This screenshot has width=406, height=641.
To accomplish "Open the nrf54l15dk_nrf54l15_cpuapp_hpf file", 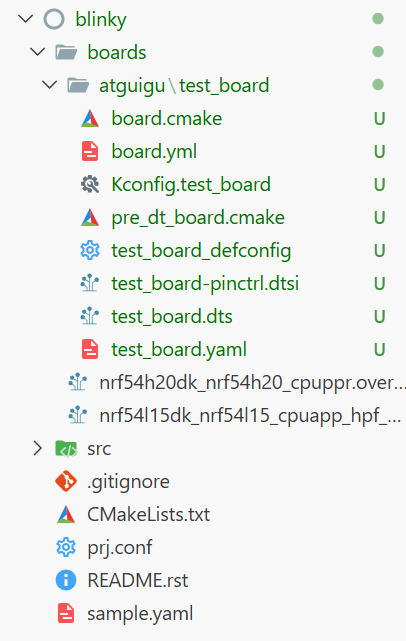I will (x=250, y=416).
